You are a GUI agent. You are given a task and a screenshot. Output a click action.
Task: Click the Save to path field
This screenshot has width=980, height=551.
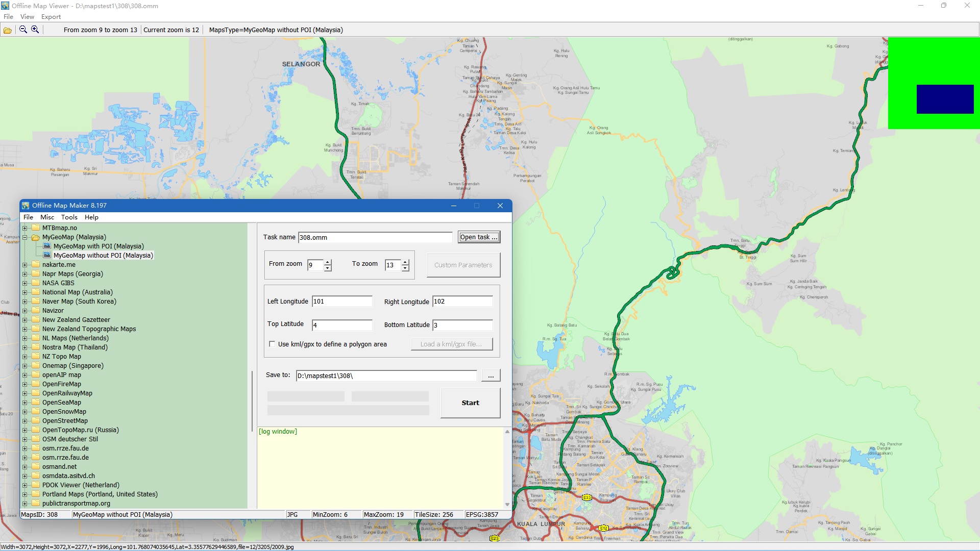coord(386,376)
